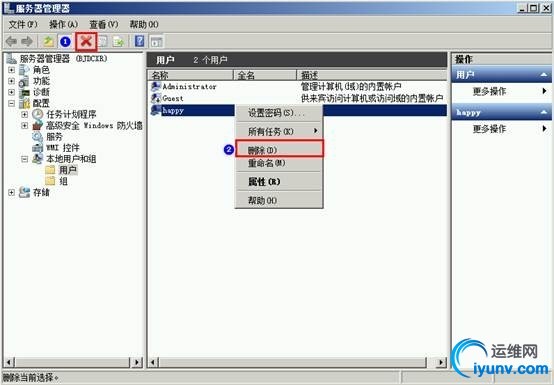The width and height of the screenshot is (554, 385).
Task: Click the user list horizontal scrollbar track
Action: 297,362
